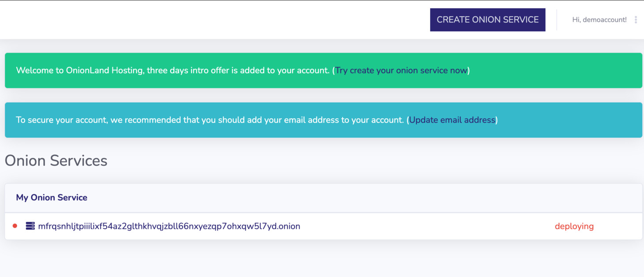
Task: Click the server icon beside the onion address
Action: click(30, 226)
